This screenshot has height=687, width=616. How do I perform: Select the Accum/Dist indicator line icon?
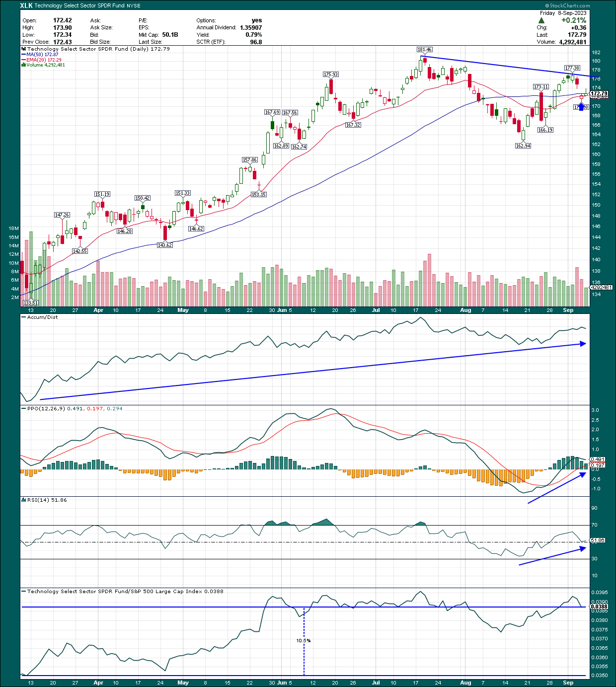click(x=24, y=317)
